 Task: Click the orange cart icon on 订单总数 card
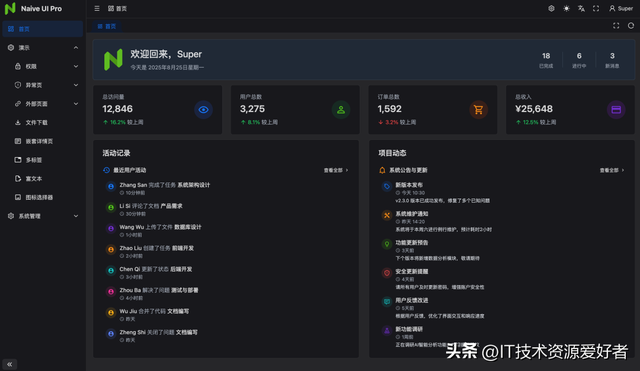click(x=478, y=109)
